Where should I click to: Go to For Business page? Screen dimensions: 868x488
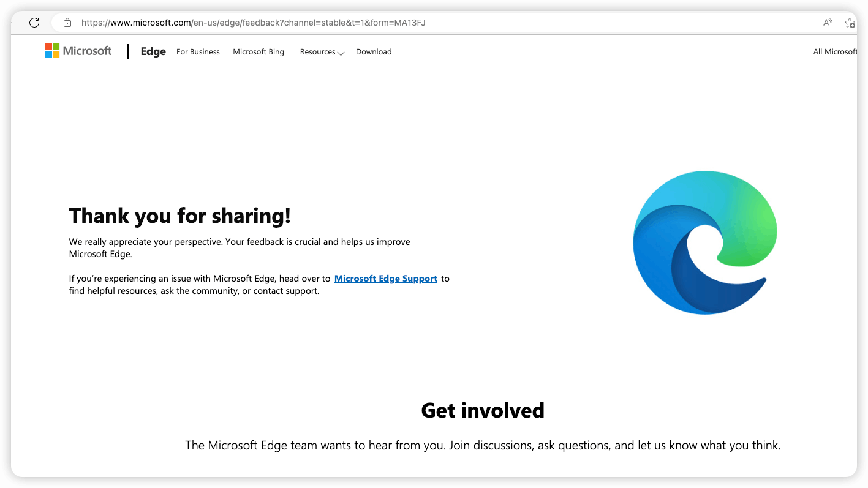pyautogui.click(x=198, y=52)
